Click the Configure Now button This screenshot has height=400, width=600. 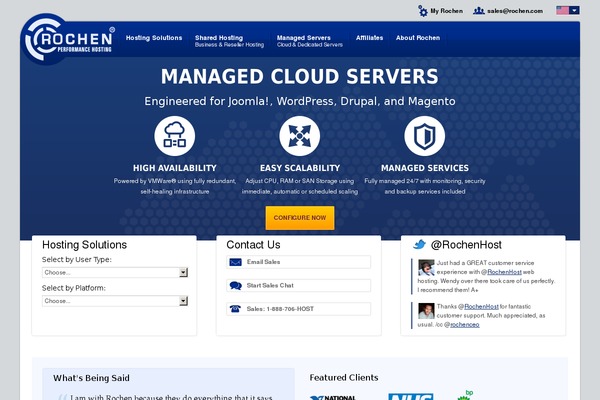tap(300, 218)
